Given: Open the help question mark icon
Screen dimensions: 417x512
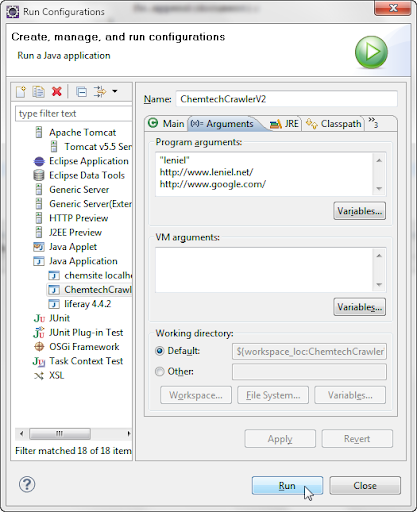Looking at the screenshot, I should pyautogui.click(x=27, y=484).
